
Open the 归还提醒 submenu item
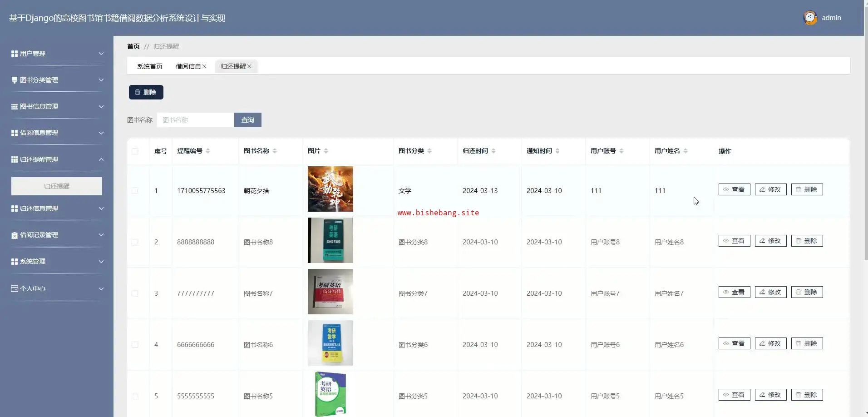coord(57,186)
